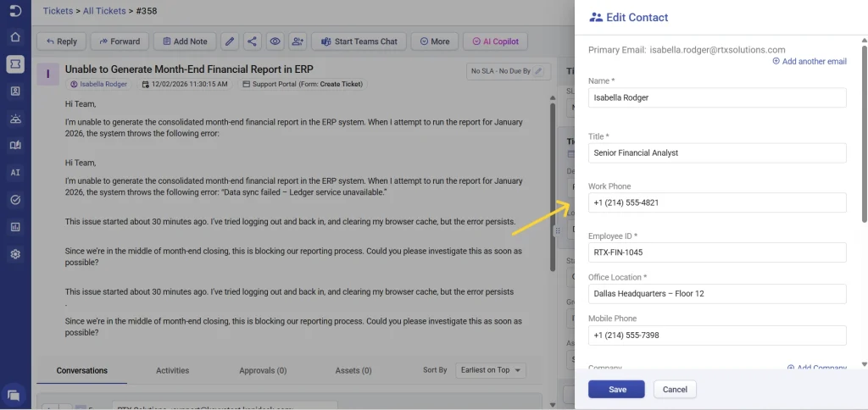Click the ticket conversation scrollbar
Viewport: 868px width, 410px height.
(x=553, y=187)
